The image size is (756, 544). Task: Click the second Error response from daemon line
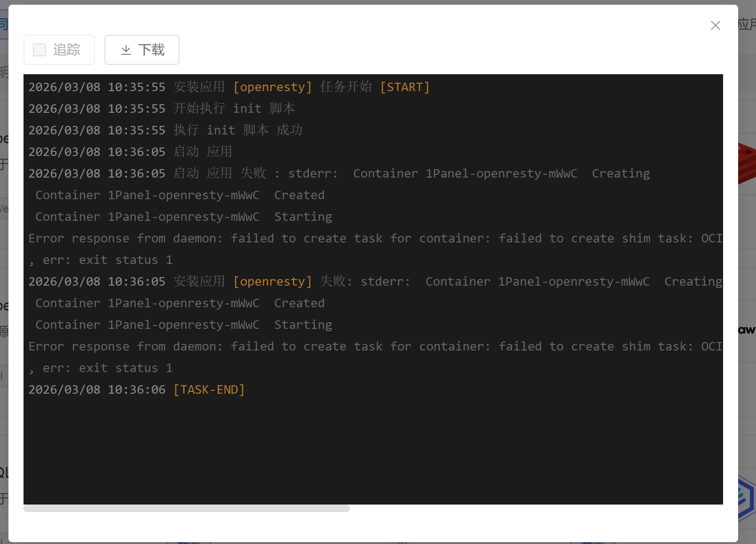pyautogui.click(x=329, y=347)
